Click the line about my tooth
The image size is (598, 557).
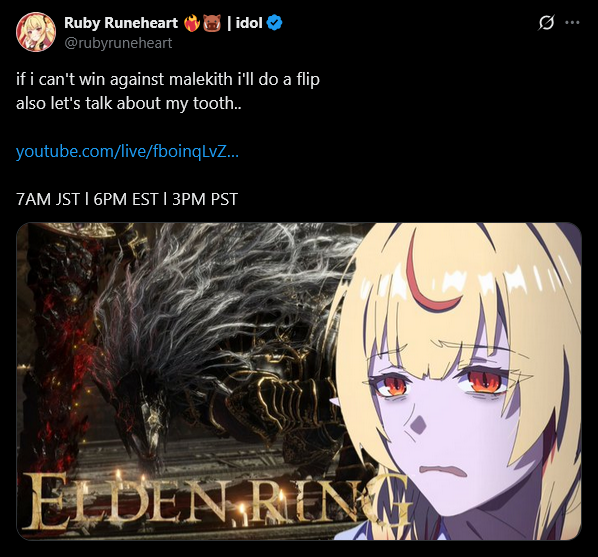coord(129,103)
